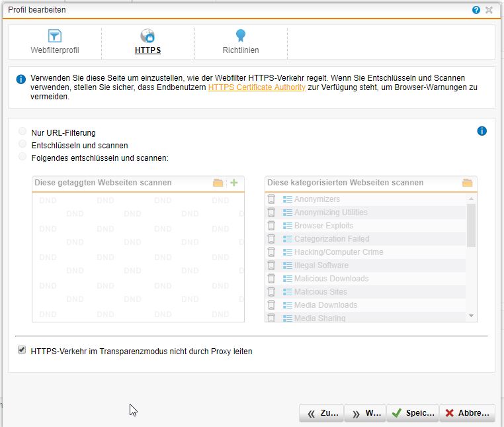Click scroll-down arrow of category list
This screenshot has width=504, height=427.
[x=471, y=316]
